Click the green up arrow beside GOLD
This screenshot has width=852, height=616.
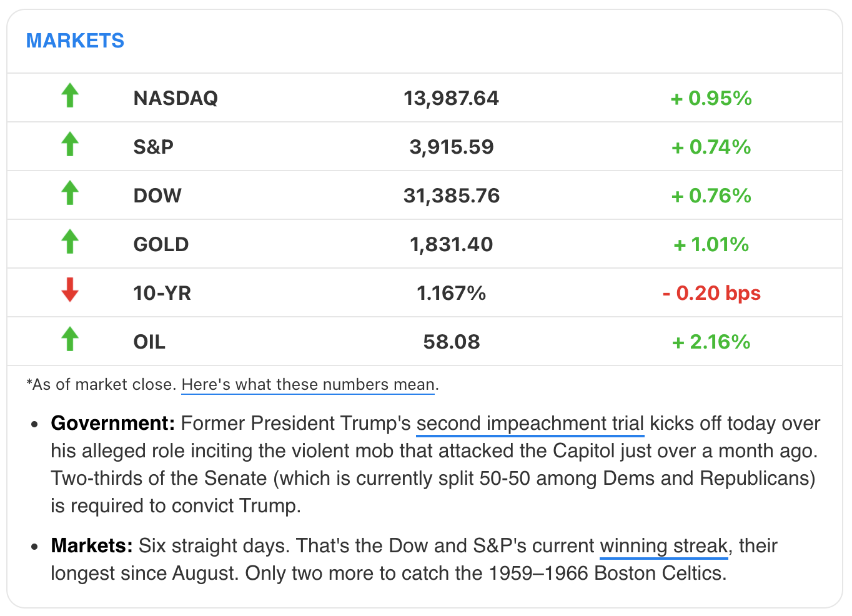70,242
